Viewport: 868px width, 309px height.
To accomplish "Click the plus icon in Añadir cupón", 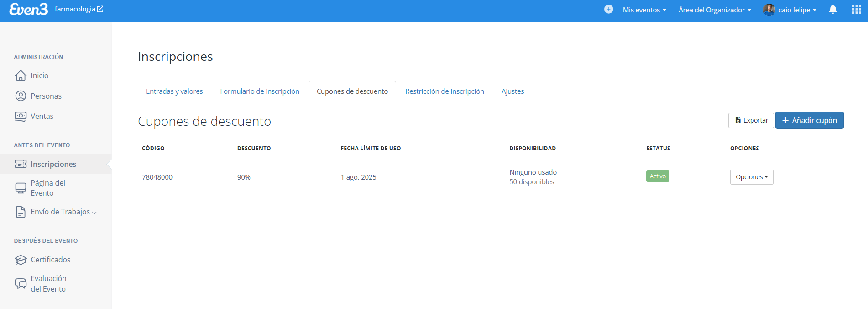I will point(785,120).
